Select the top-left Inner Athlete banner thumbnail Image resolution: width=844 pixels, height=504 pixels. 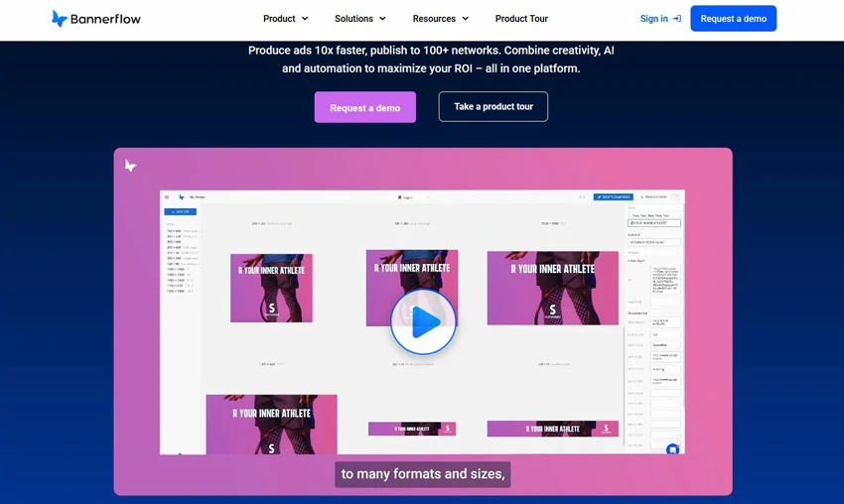coord(271,288)
